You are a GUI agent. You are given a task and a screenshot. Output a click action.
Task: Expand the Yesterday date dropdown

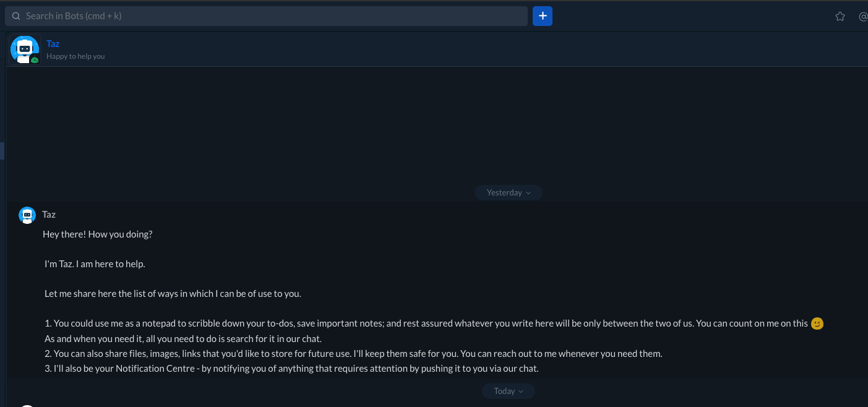508,193
